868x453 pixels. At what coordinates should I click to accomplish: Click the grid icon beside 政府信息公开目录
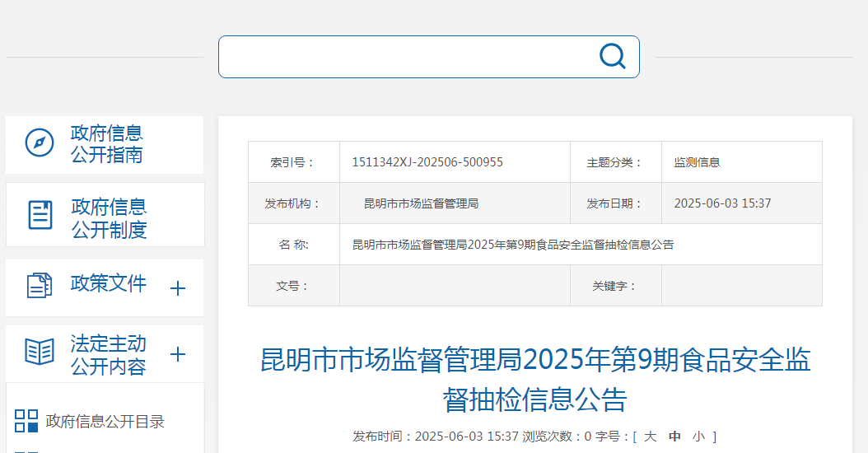(x=26, y=421)
